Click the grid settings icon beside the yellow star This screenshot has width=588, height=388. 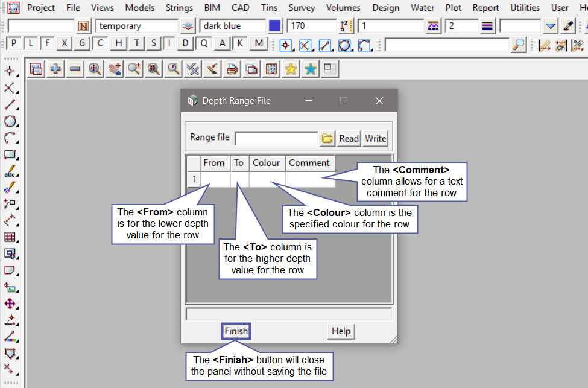(271, 69)
